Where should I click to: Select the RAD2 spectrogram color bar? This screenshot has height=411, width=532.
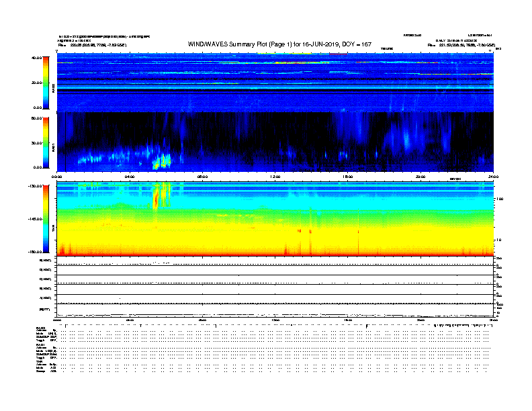click(46, 83)
